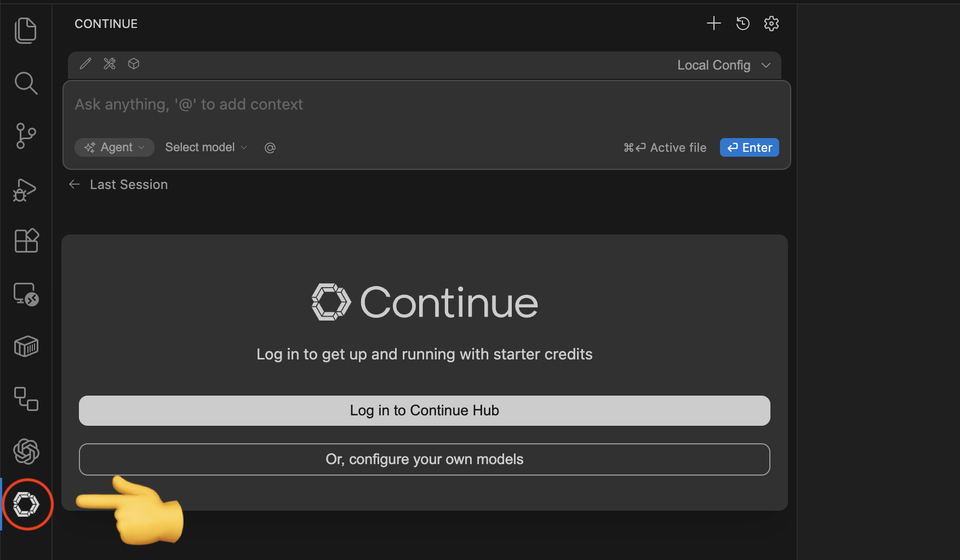
Task: Open Continue settings gear
Action: (771, 24)
